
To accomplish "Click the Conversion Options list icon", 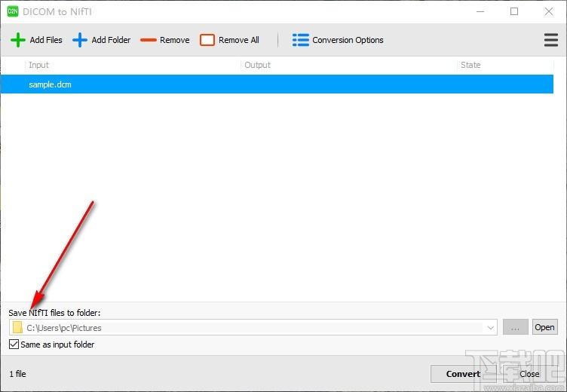I will click(x=301, y=40).
